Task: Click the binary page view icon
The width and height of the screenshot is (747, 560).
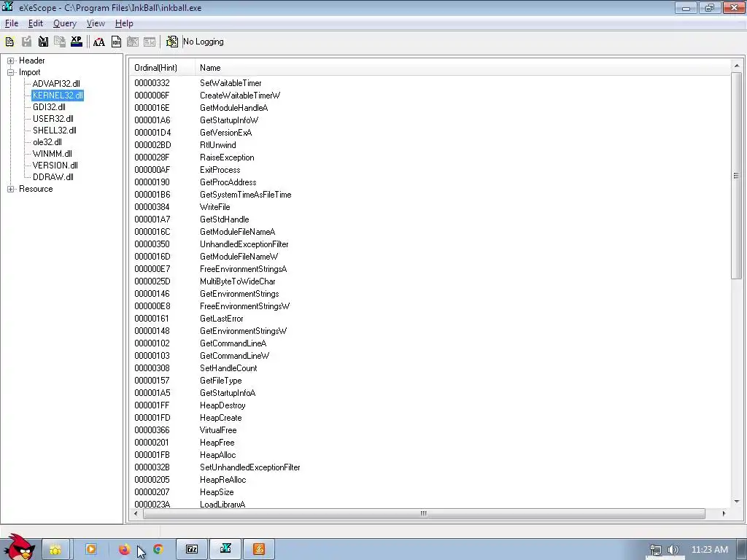Action: [x=116, y=42]
